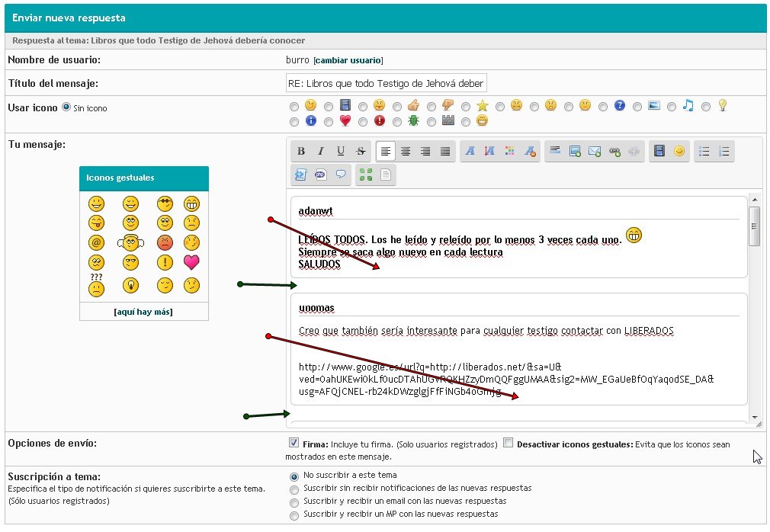
Task: Choose 'Suscribir y recibir un email' option
Action: tap(294, 502)
